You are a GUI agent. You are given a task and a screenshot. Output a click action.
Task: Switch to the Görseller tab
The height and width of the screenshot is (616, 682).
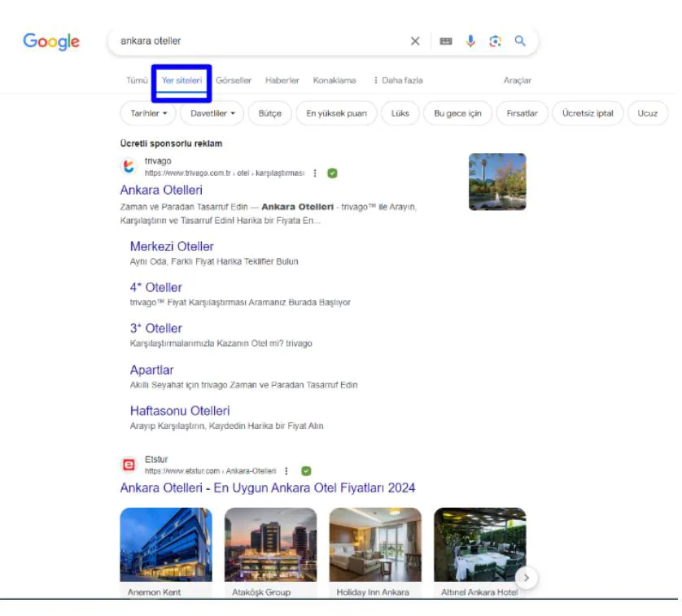(234, 81)
